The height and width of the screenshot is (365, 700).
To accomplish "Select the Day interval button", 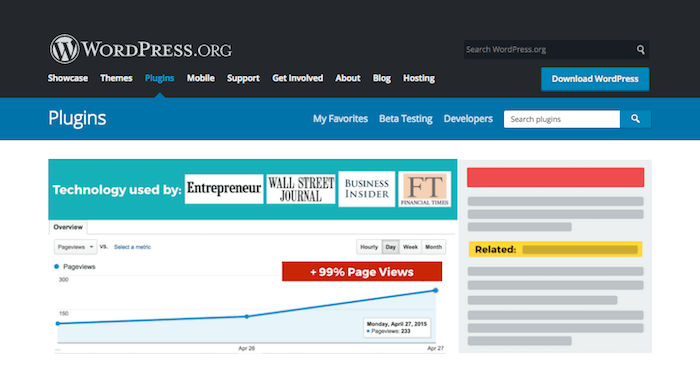I will 391,247.
